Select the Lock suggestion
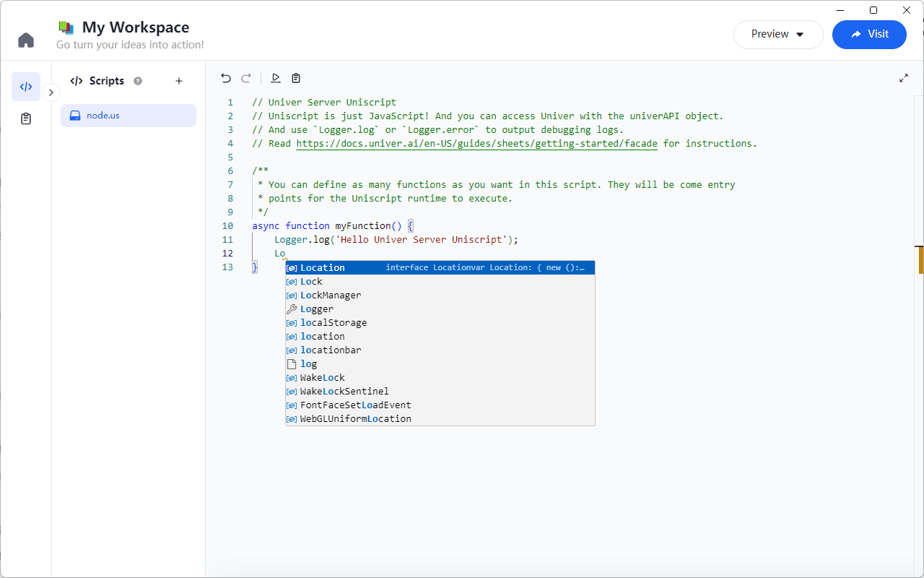 point(440,281)
